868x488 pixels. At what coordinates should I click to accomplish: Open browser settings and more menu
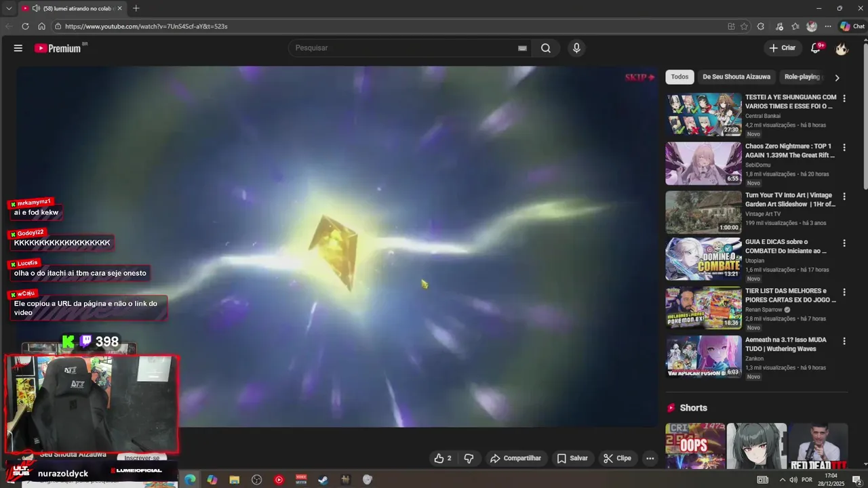828,26
